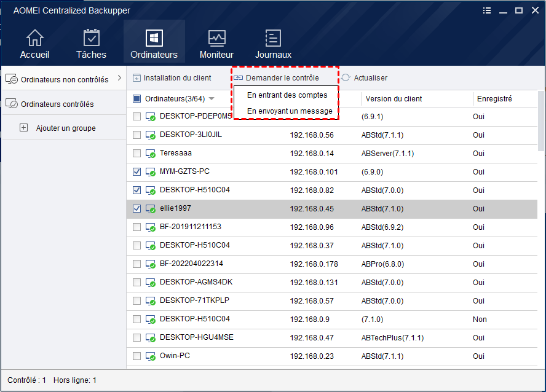Check the Teresaaa checkbox
This screenshot has width=546, height=392.
pyautogui.click(x=137, y=154)
